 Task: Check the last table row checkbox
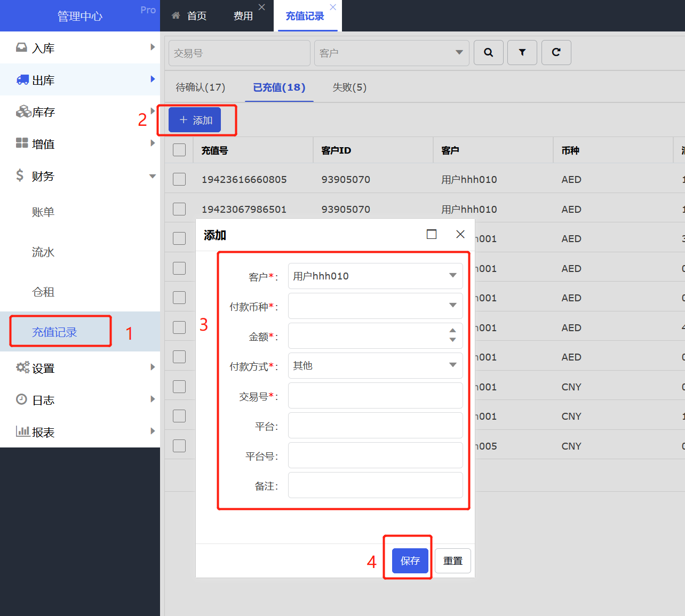tap(179, 446)
